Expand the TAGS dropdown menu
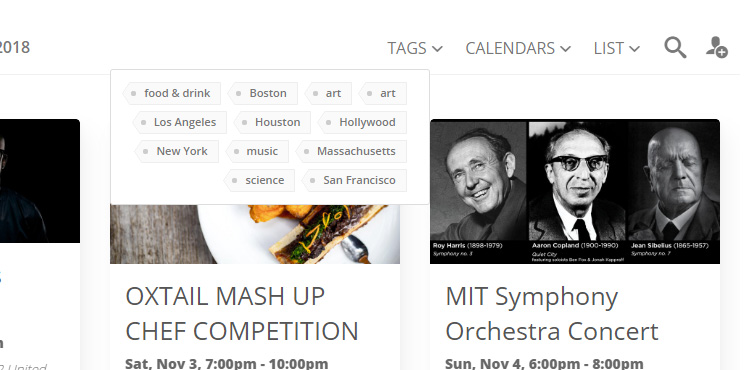750x370 pixels. click(415, 48)
